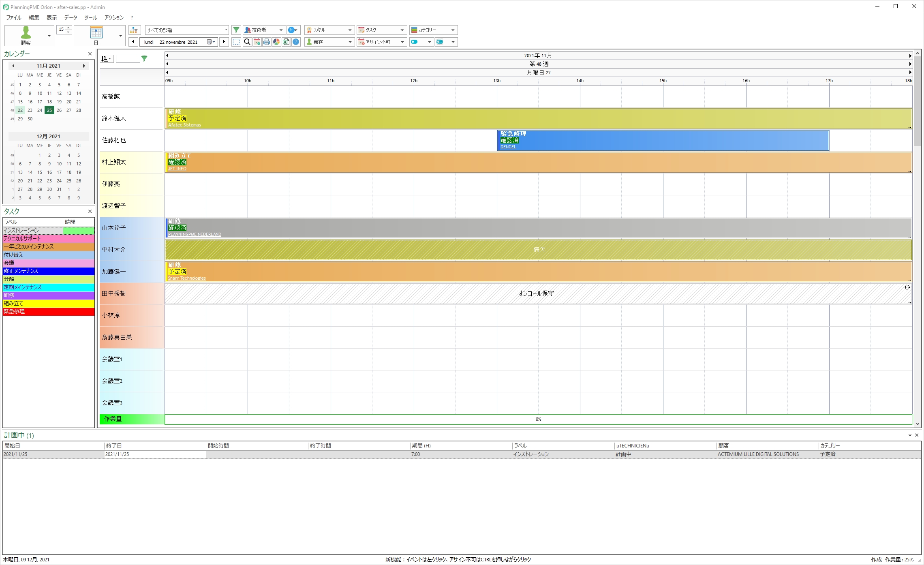Viewport: 924px width, 565px height.
Task: Open the Snarr Technologies customer link
Action: point(187,278)
